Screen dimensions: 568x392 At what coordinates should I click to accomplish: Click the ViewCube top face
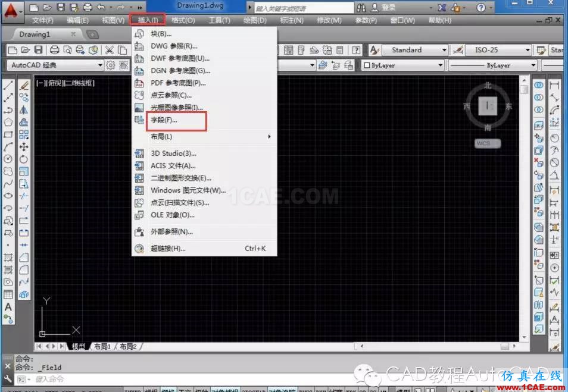pyautogui.click(x=488, y=106)
